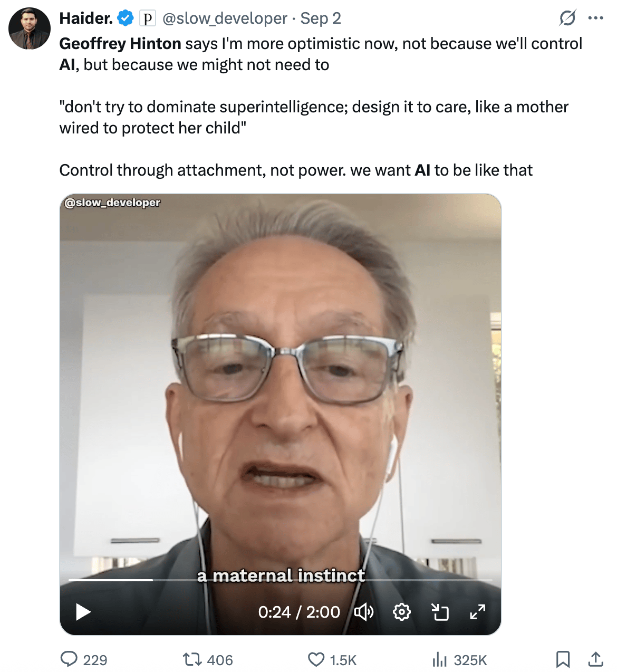Open Haider's profile picture avatar

tap(30, 28)
